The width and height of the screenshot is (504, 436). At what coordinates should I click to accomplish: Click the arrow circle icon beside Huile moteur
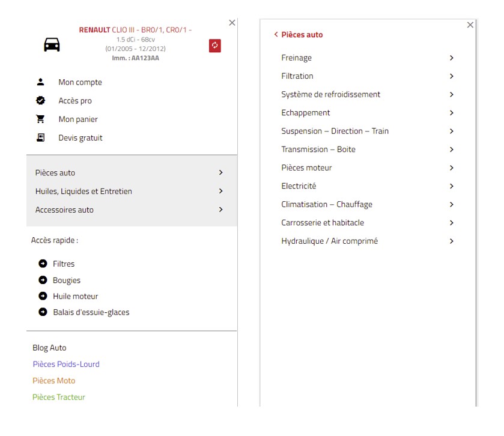pyautogui.click(x=43, y=296)
